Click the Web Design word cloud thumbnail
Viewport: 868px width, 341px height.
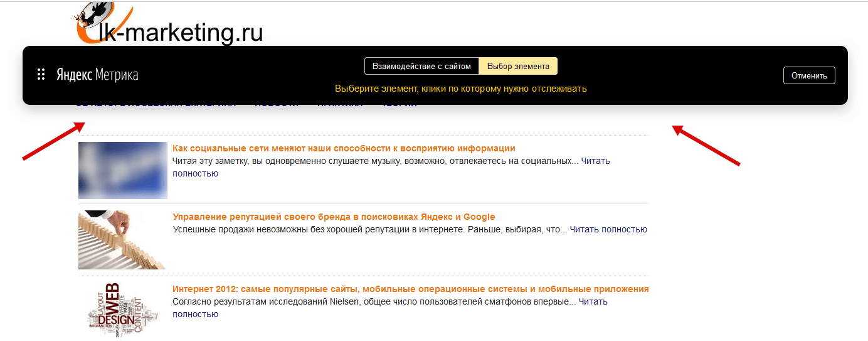[x=123, y=308]
